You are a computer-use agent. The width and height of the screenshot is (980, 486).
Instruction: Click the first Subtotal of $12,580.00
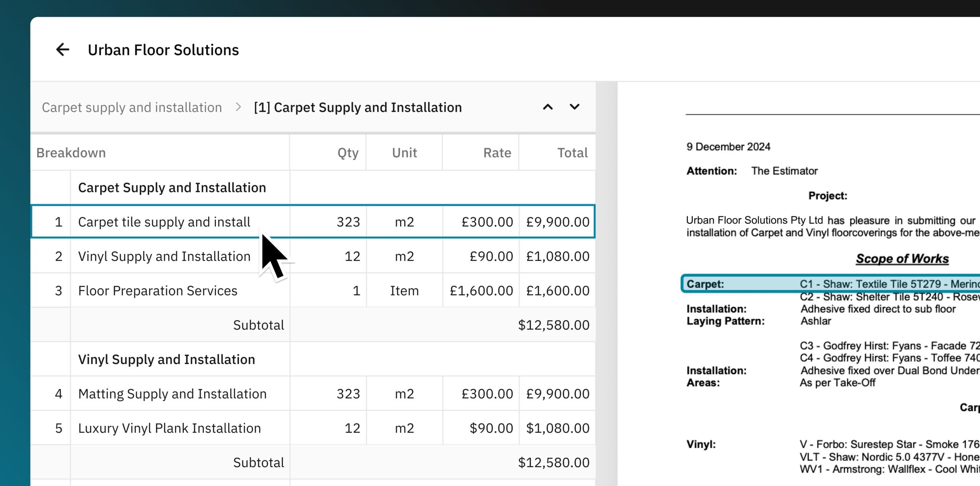554,325
